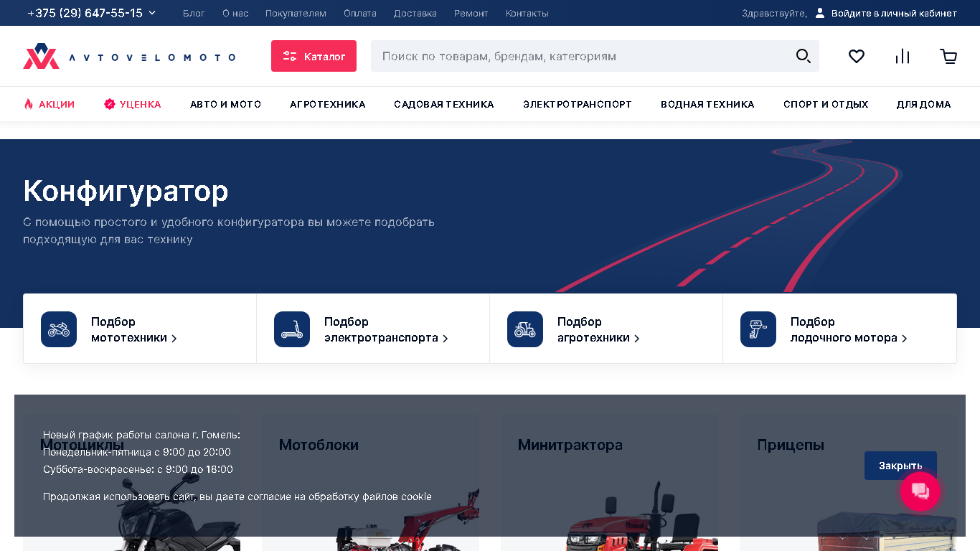Viewport: 980px width, 551px height.
Task: Click the user account icon
Action: pos(820,13)
